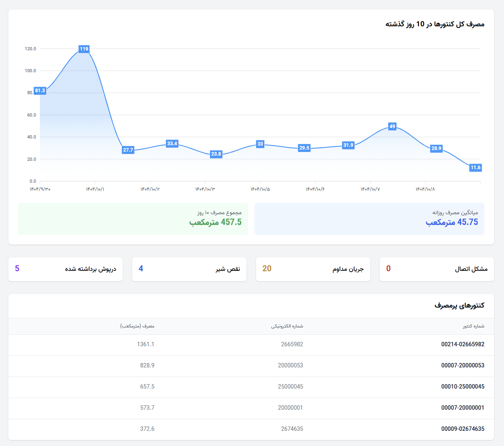504x446 pixels.
Task: Select the 49 data point on chart
Action: (392, 126)
